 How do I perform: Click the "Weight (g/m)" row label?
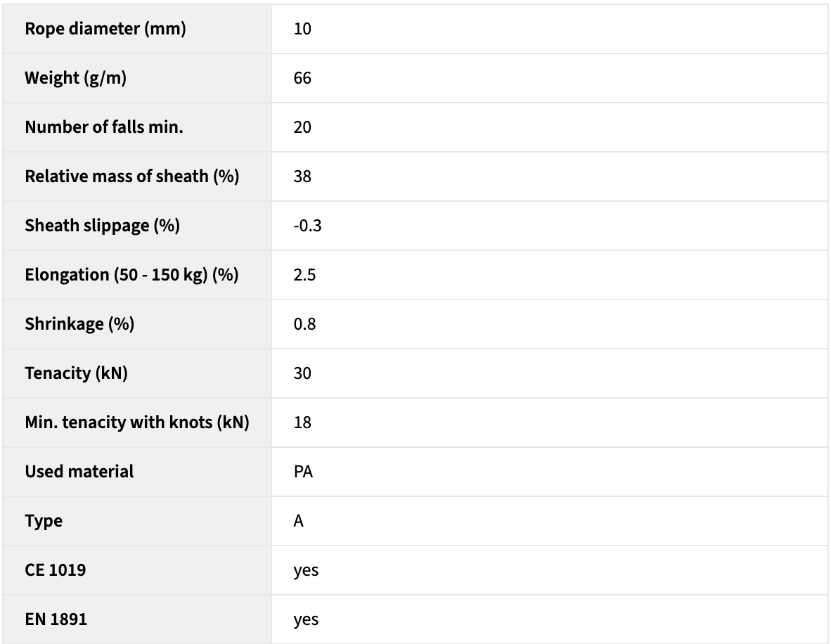tap(76, 78)
